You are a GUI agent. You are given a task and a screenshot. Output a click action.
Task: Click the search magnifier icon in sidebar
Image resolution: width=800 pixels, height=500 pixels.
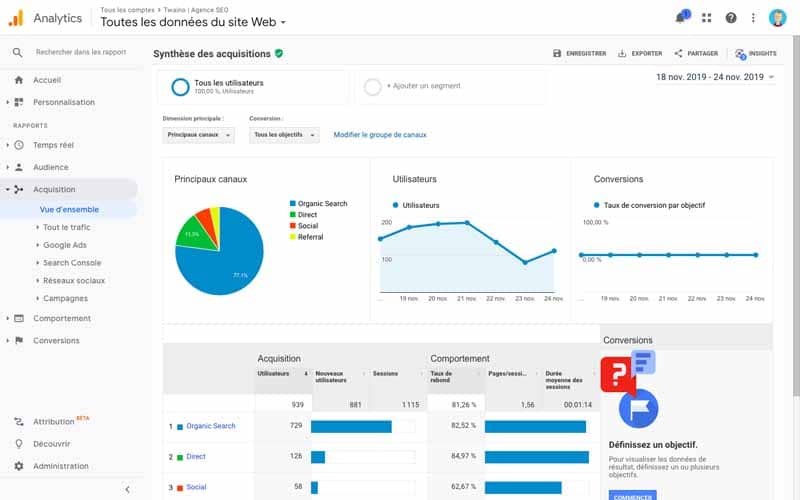[x=17, y=52]
